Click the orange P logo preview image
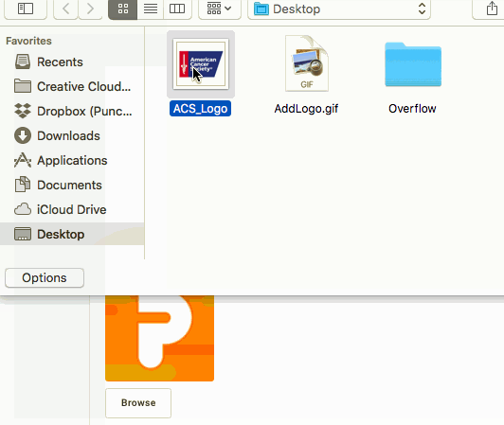 pos(160,338)
